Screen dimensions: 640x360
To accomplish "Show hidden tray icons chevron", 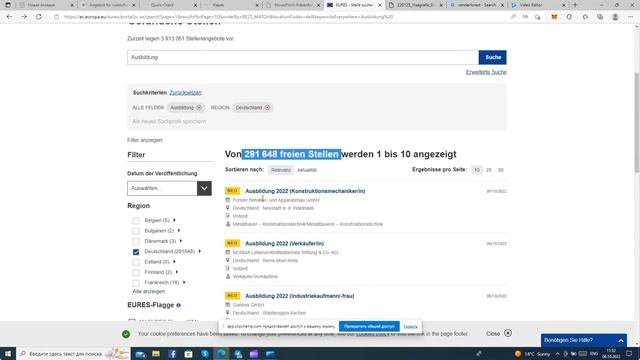I will [x=558, y=353].
